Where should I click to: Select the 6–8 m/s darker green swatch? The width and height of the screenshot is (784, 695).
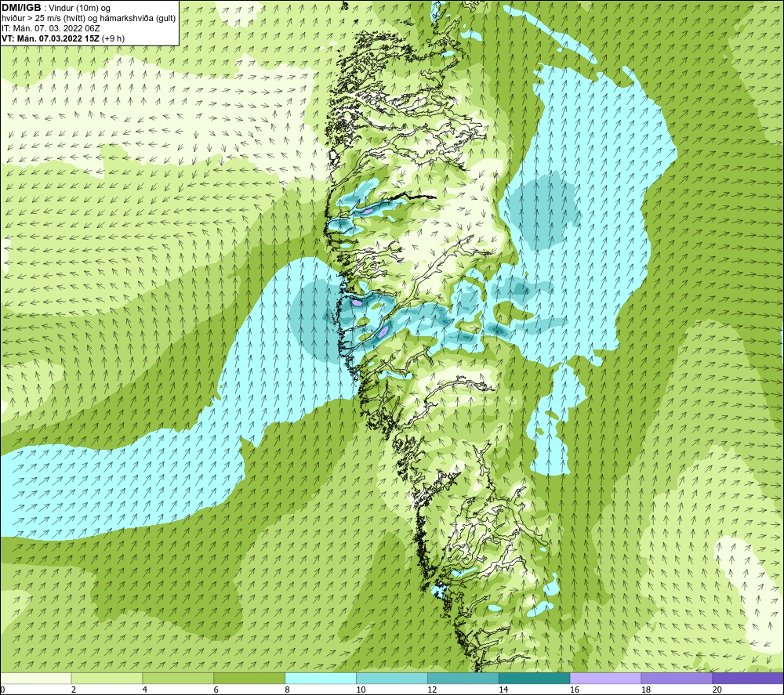coord(249,678)
